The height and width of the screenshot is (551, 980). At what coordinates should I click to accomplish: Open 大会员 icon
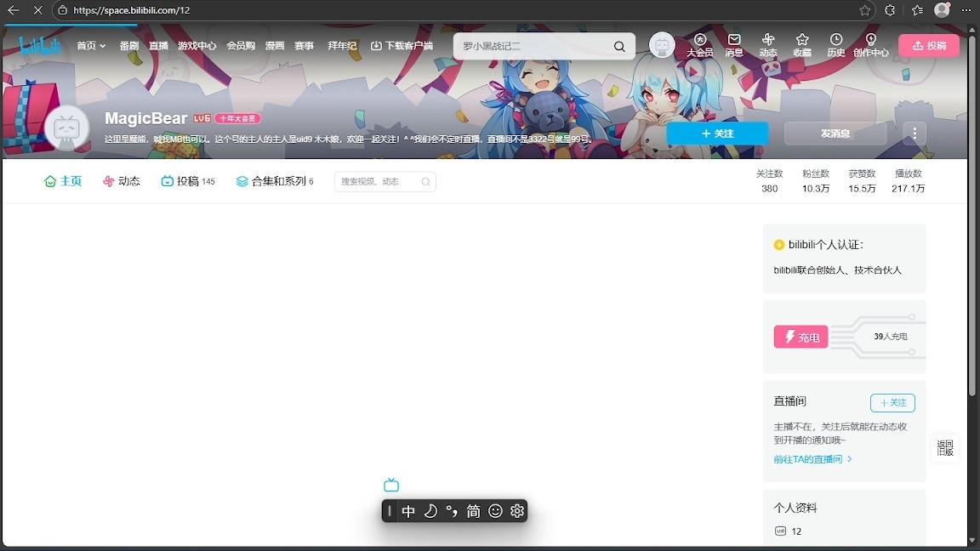(x=700, y=46)
